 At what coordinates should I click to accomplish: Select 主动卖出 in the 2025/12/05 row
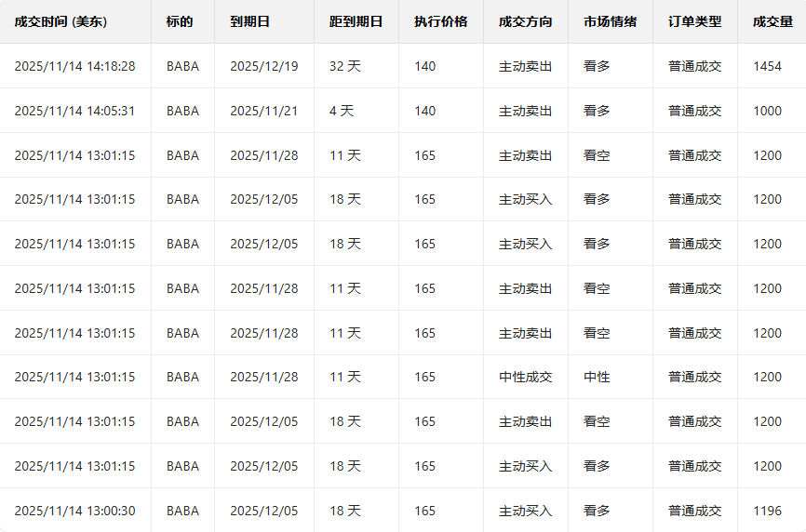tap(525, 421)
